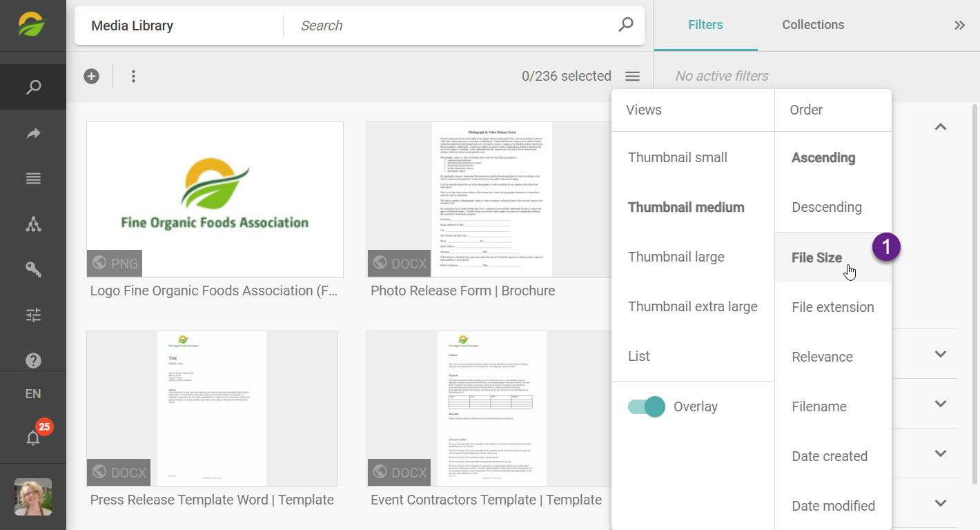Viewport: 980px width, 530px height.
Task: Collapse the expanded filter section chevron
Action: point(940,127)
